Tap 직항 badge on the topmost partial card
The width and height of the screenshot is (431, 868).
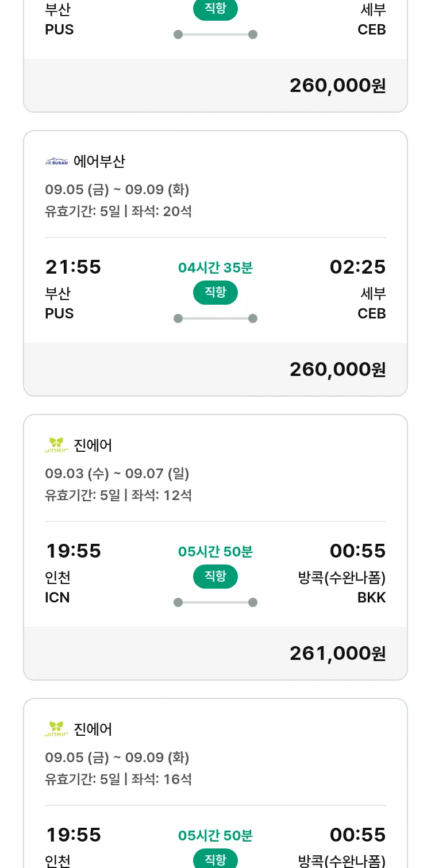[215, 10]
